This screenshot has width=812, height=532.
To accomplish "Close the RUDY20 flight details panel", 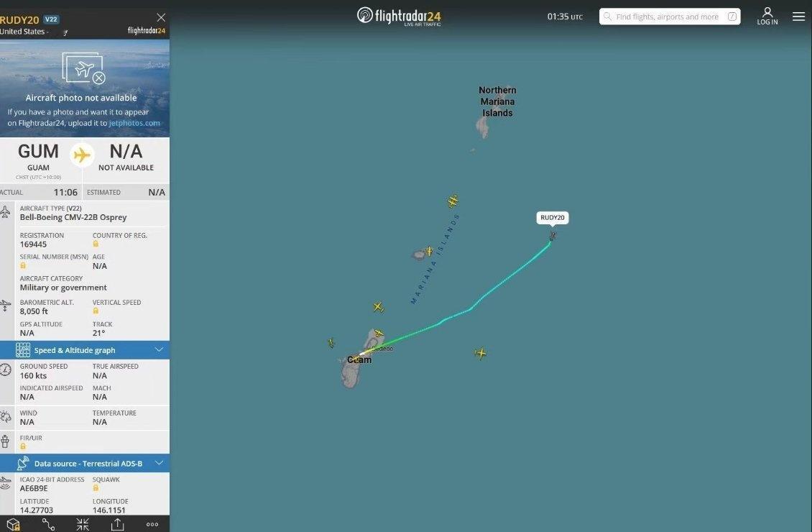I will 161,17.
